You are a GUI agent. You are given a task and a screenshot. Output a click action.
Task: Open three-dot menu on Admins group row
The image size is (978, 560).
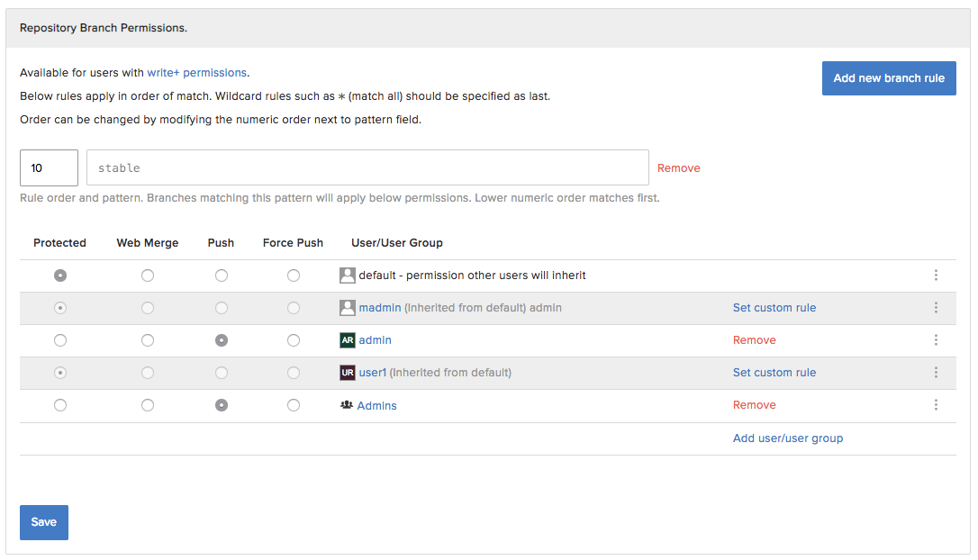[x=936, y=405]
